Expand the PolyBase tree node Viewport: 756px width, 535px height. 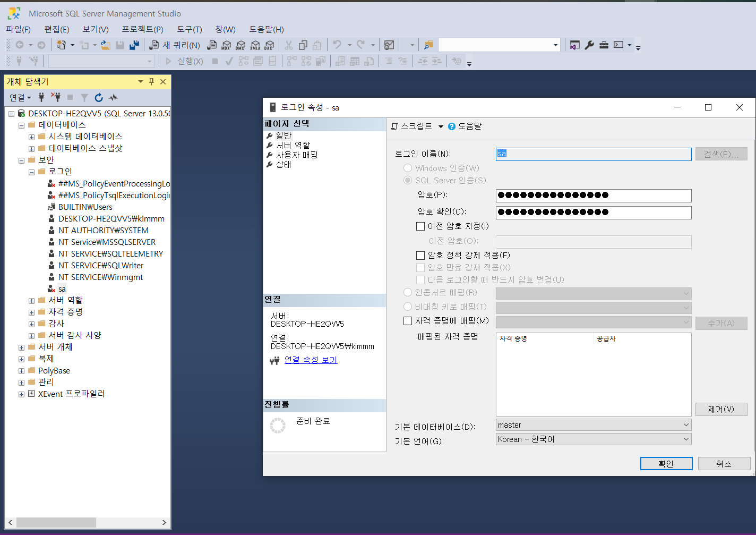click(21, 371)
